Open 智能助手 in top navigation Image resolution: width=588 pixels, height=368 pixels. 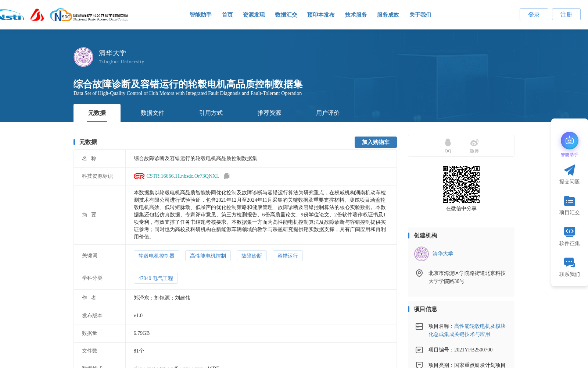[201, 15]
